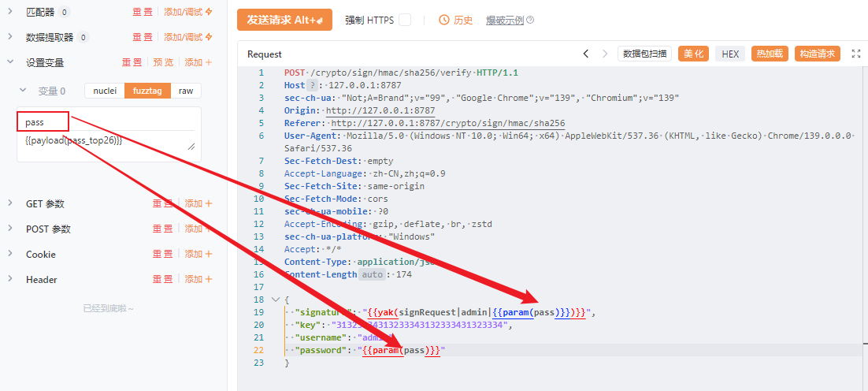Click the 发送请求 Alt+ button
The width and height of the screenshot is (868, 391).
[284, 20]
